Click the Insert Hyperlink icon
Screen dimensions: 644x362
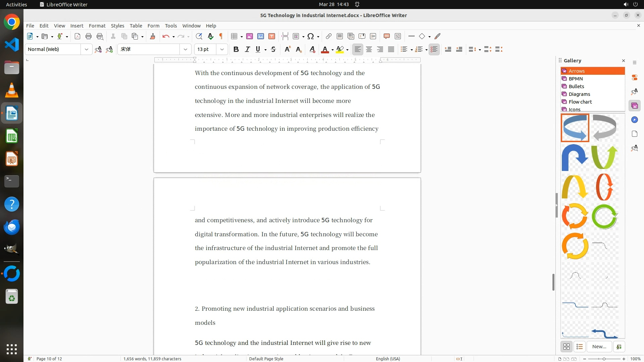329,37
